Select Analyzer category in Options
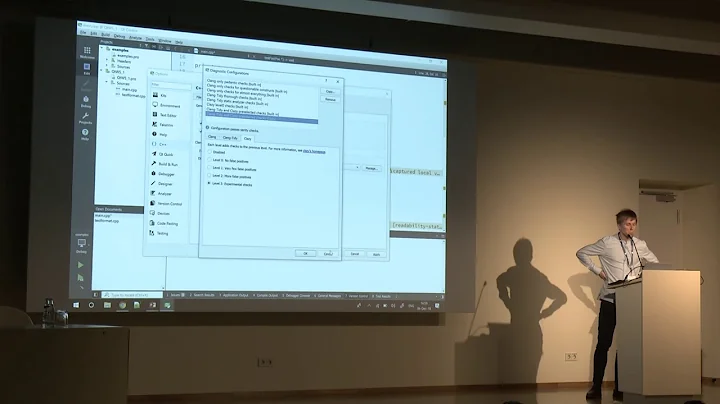Image resolution: width=720 pixels, height=404 pixels. tap(161, 194)
